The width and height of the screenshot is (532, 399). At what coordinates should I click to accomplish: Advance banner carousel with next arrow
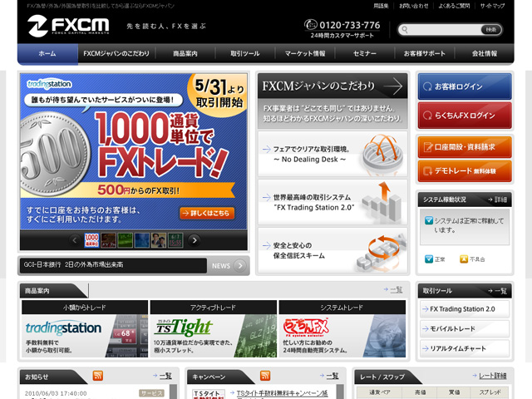[195, 240]
